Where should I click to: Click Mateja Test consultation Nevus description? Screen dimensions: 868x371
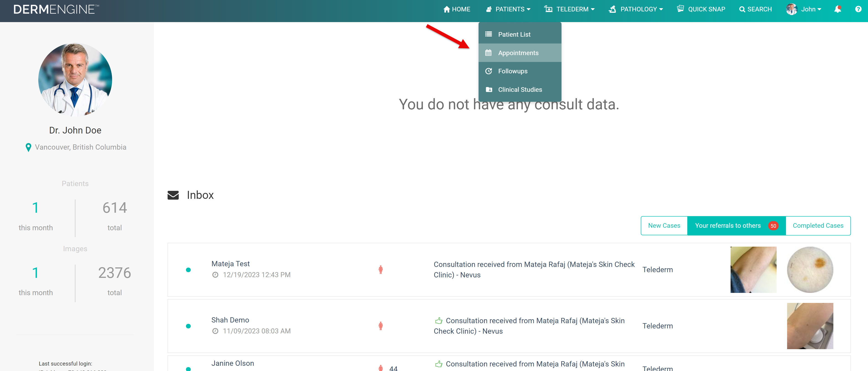[x=534, y=270]
